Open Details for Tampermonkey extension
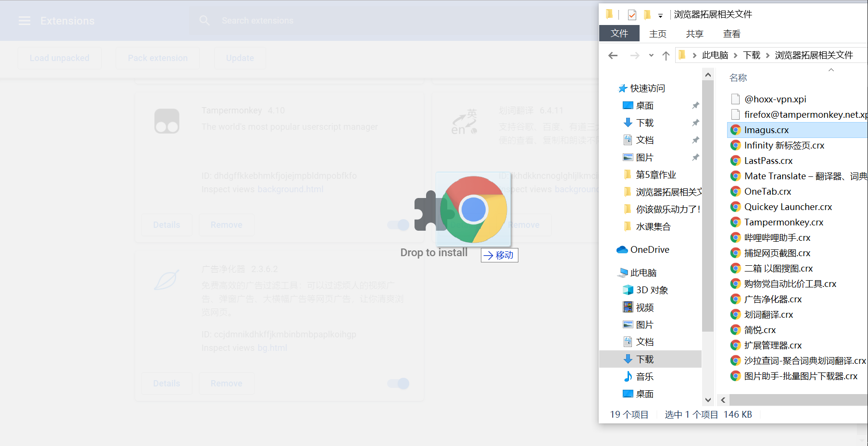This screenshot has width=868, height=446. click(x=166, y=225)
